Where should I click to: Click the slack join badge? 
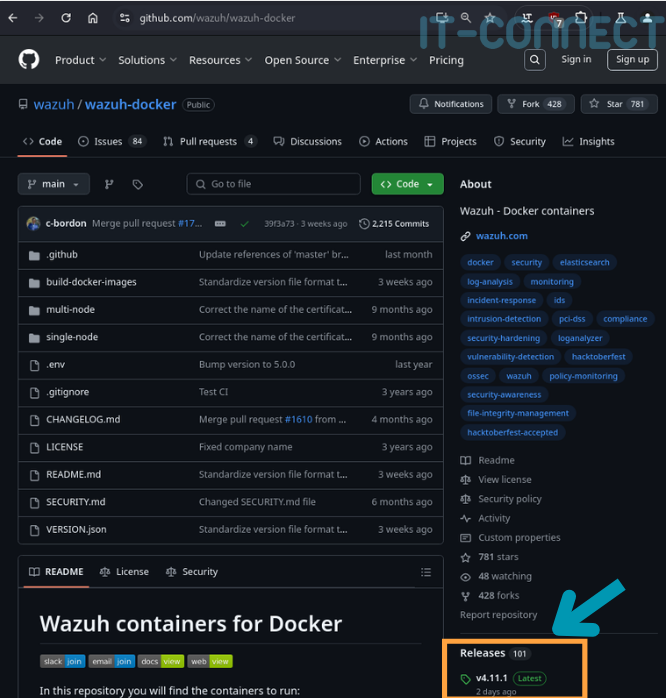coord(62,661)
